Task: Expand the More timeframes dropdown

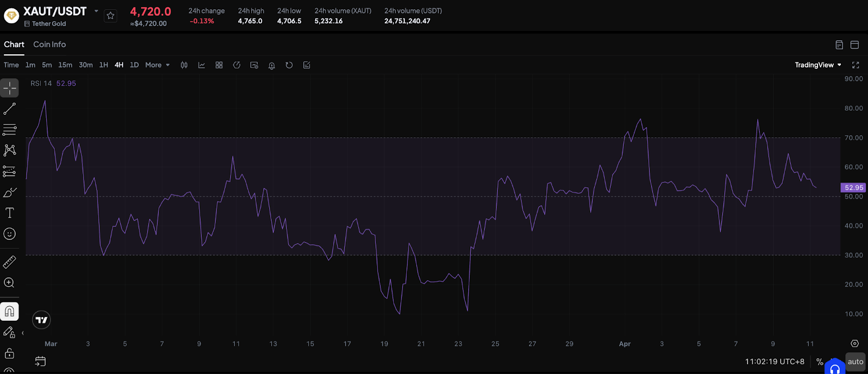Action: pyautogui.click(x=157, y=65)
